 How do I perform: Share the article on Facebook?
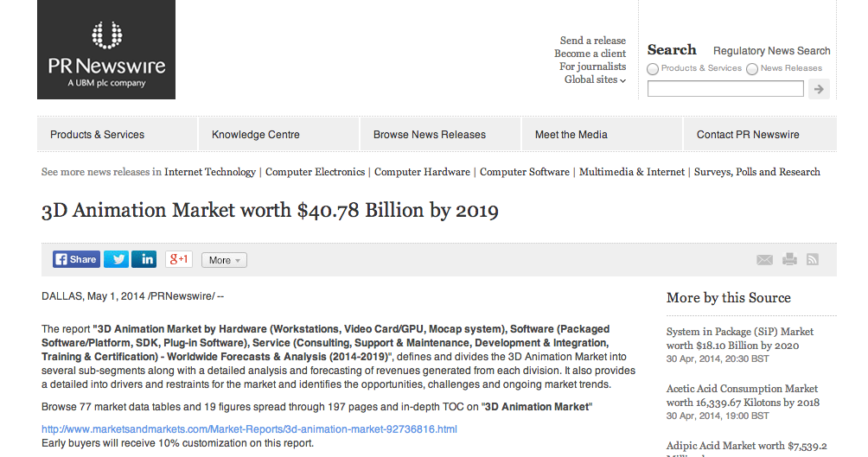click(75, 259)
